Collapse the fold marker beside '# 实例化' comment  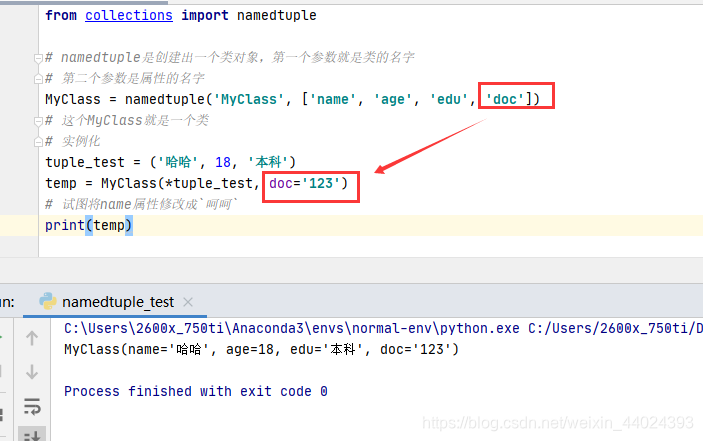click(x=38, y=142)
